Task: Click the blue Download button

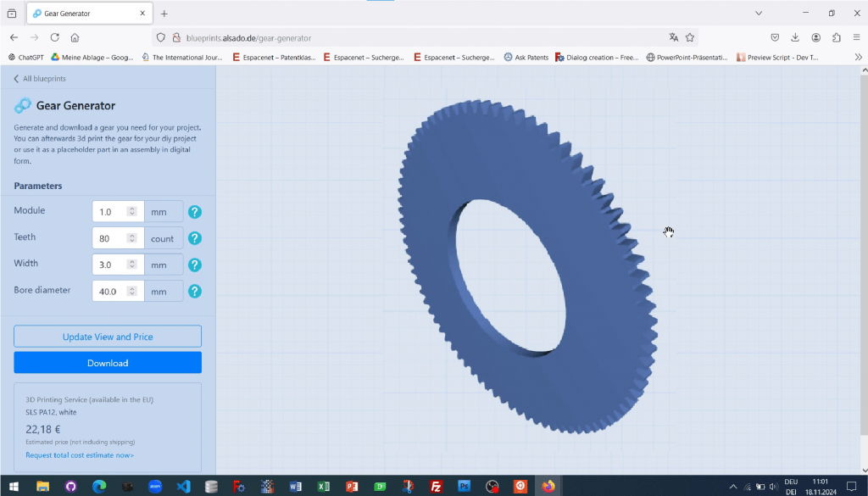Action: (108, 363)
